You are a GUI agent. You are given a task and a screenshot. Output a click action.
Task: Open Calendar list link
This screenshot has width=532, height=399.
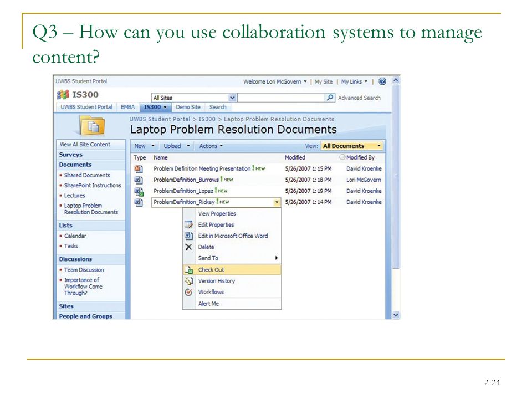pyautogui.click(x=75, y=236)
